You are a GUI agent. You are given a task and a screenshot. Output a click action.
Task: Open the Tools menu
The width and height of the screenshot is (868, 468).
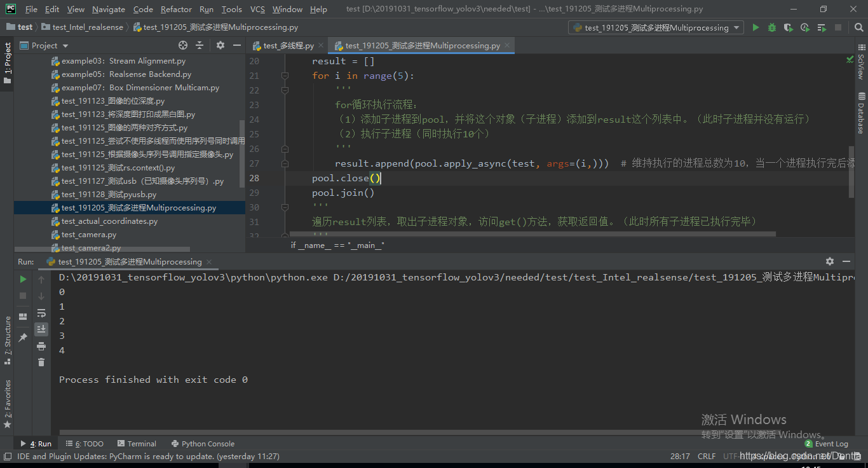click(231, 9)
